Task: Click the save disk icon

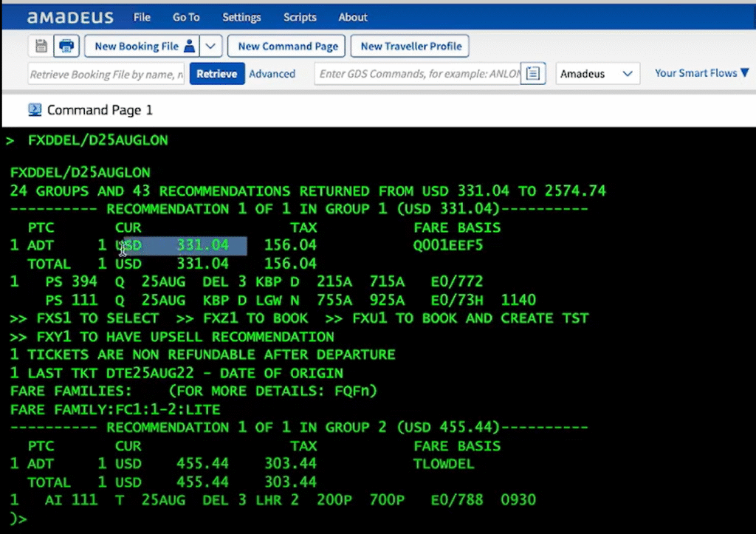Action: point(41,47)
